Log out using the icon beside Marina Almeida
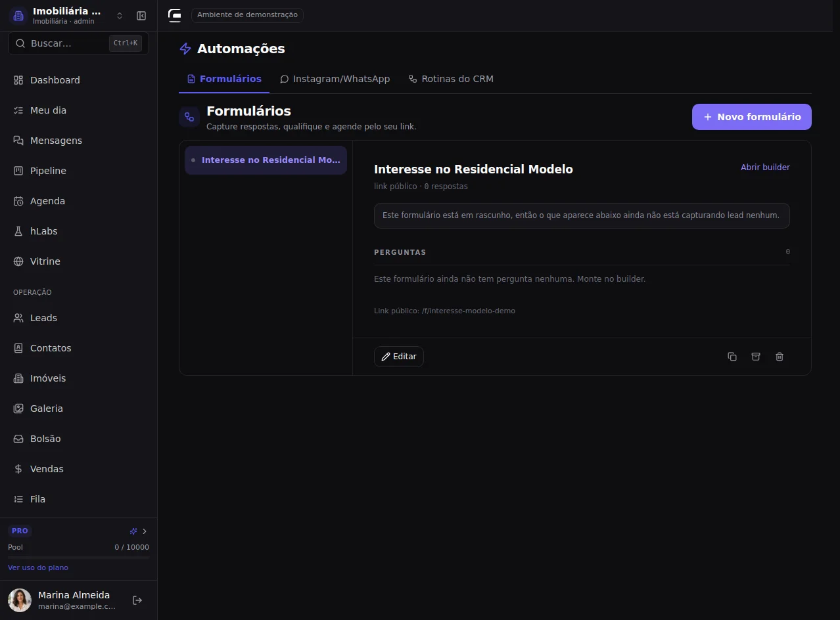 tap(137, 600)
